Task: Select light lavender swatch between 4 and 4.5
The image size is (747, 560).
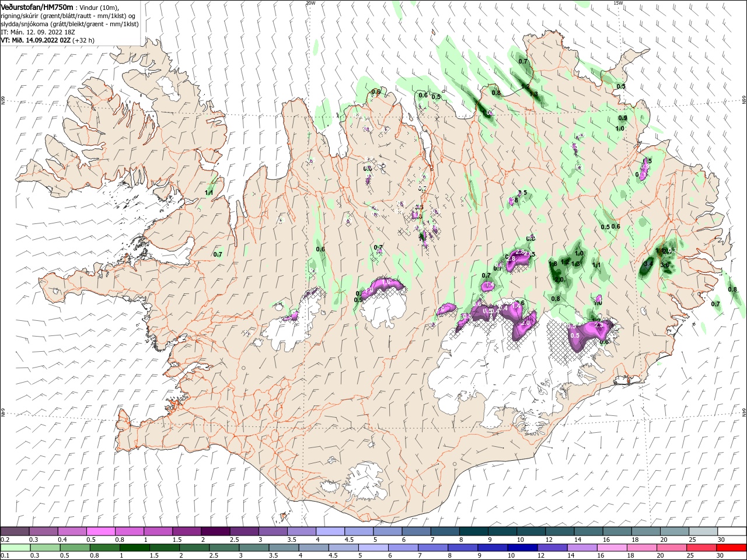Action: [330, 531]
